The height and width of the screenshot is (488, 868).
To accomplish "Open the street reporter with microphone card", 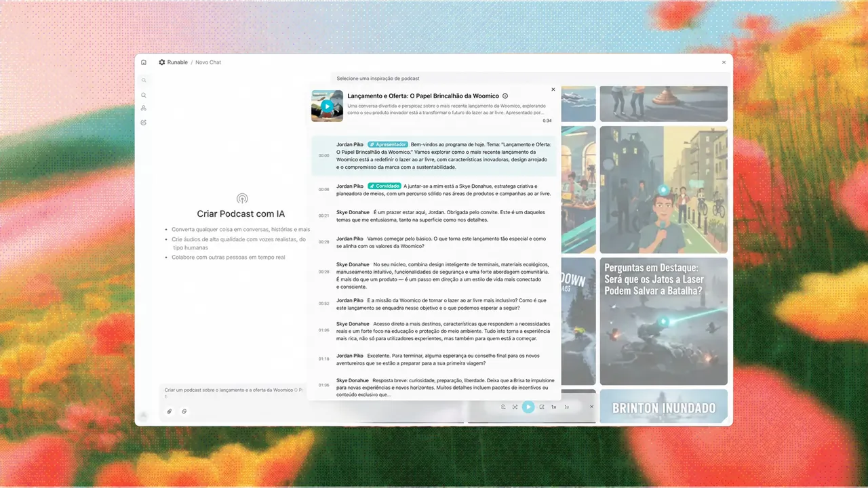I will pos(663,190).
